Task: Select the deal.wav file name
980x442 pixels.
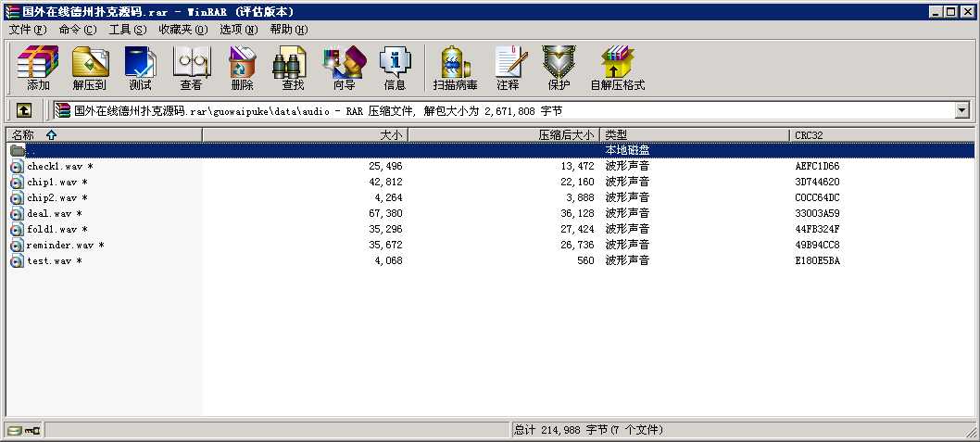Action: tap(55, 213)
